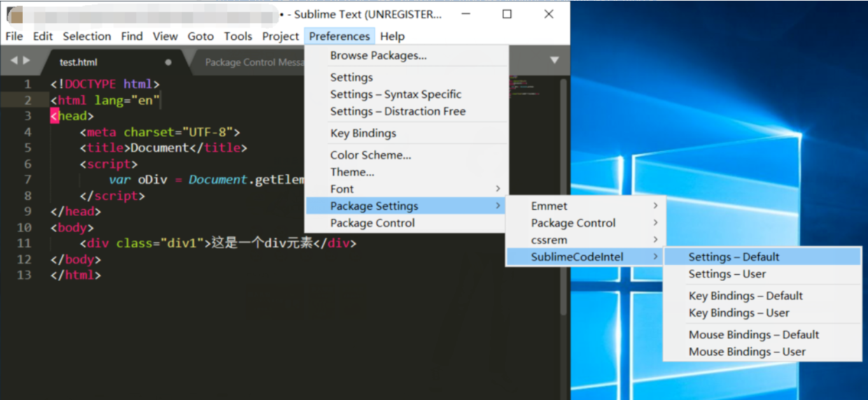Open Mouse Bindings – User

click(762, 352)
